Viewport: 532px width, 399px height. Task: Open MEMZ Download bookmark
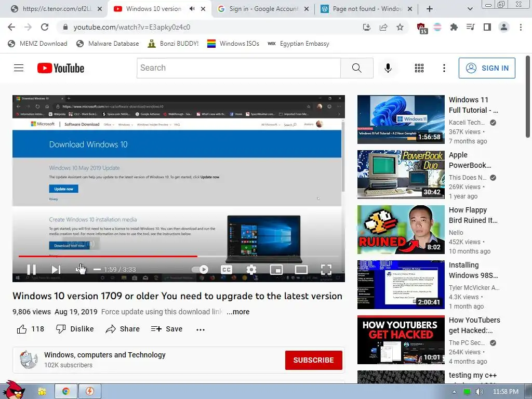(37, 44)
